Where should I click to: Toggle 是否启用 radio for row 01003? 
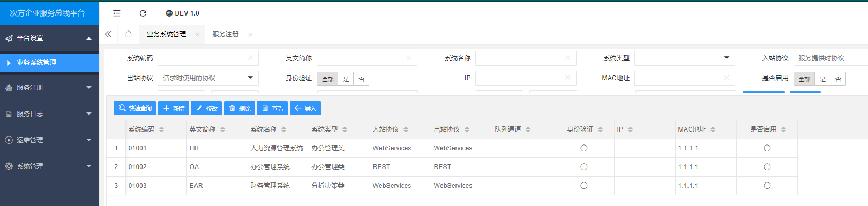point(767,186)
